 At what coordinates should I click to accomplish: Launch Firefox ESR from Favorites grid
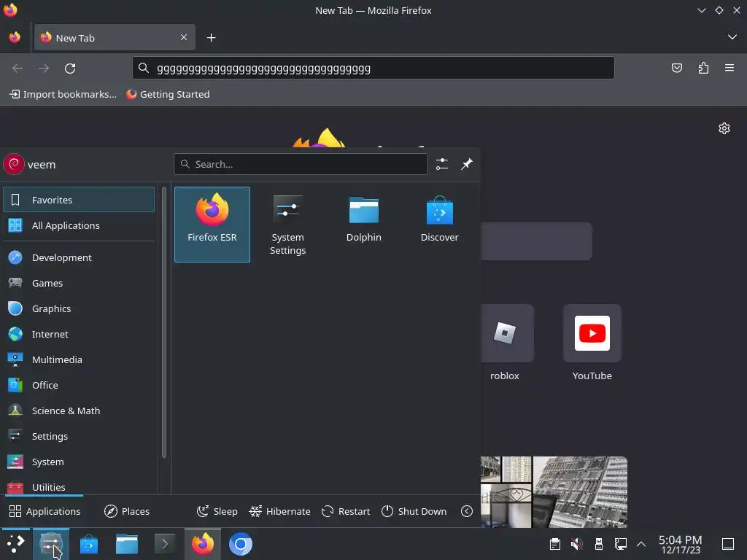212,225
